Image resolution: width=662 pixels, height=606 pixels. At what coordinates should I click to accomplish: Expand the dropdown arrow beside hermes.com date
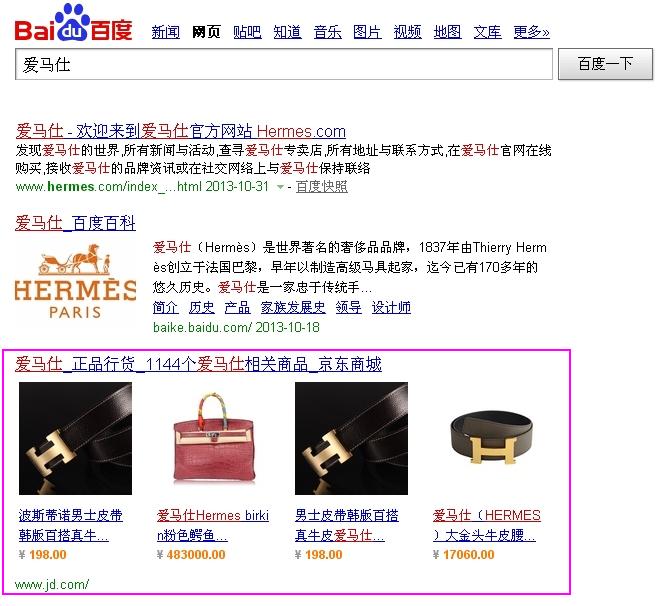[x=279, y=187]
